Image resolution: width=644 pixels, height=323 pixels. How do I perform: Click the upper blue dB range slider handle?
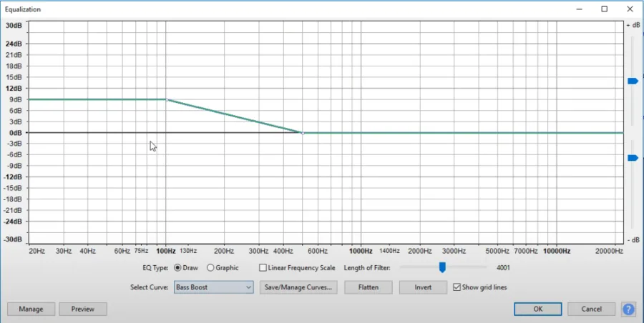pyautogui.click(x=633, y=81)
